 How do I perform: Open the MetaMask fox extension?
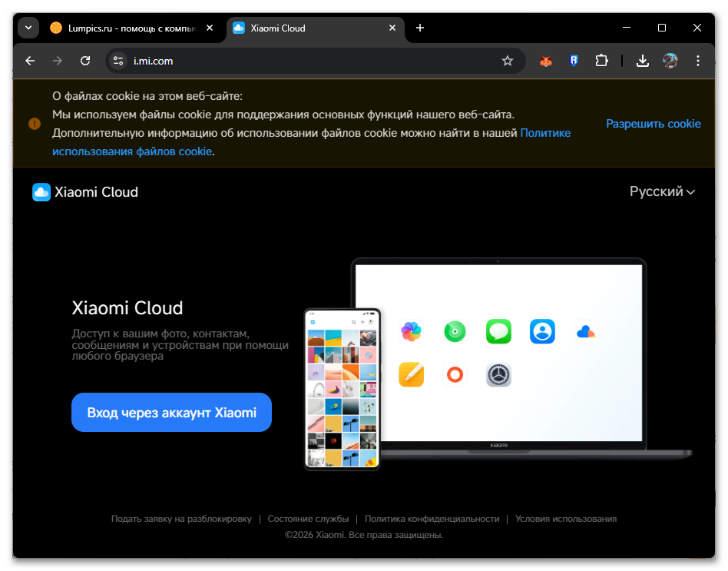(x=546, y=61)
